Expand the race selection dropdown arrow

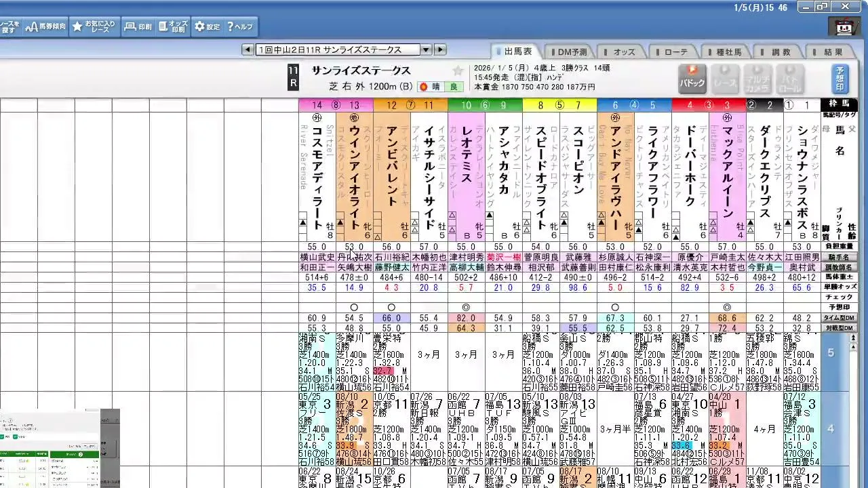(x=426, y=49)
